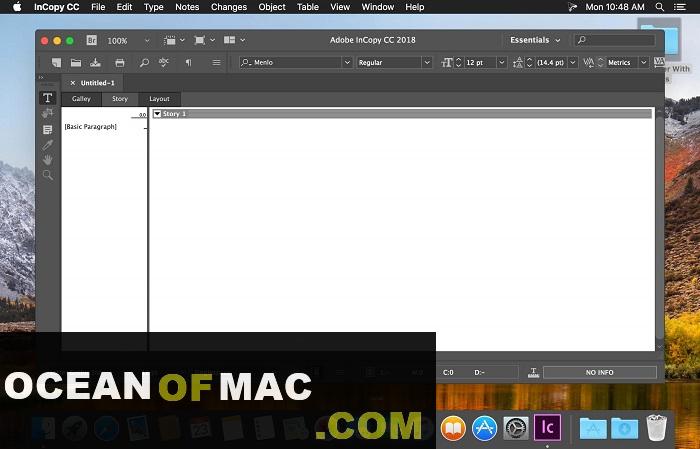Open Find/Change with the magnifier toolbar icon
The image size is (700, 449).
144,62
